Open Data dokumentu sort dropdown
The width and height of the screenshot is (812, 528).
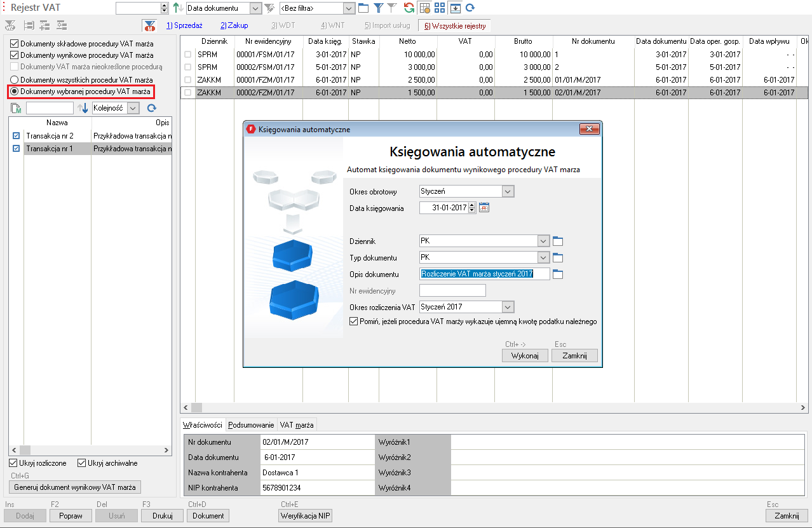click(x=255, y=8)
